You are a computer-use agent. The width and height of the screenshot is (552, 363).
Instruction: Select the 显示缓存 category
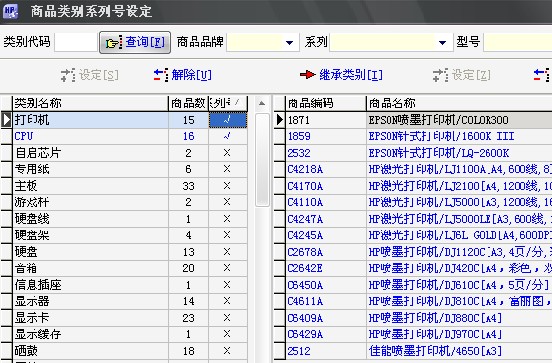click(x=90, y=334)
